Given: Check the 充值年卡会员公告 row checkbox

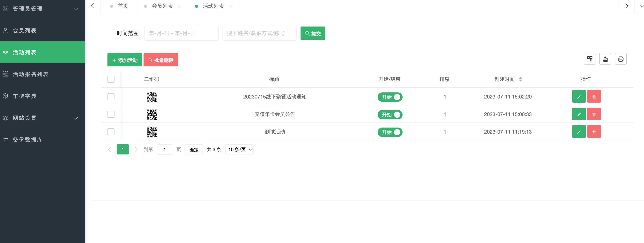Looking at the screenshot, I should [x=111, y=114].
